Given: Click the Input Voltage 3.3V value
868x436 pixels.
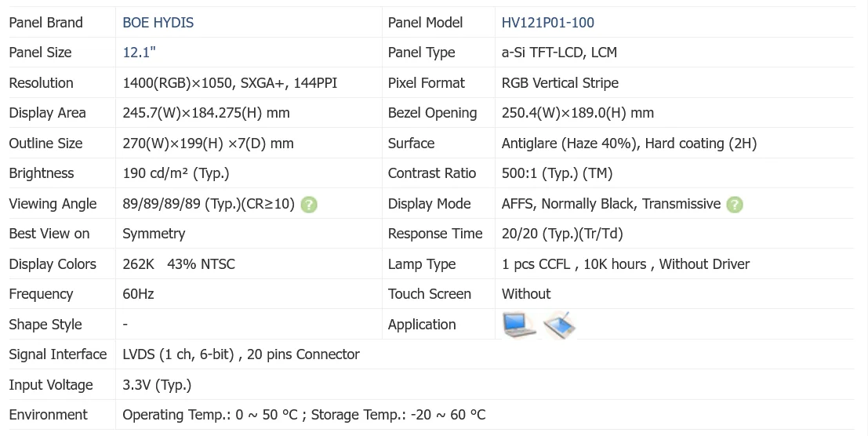Looking at the screenshot, I should 157,385.
